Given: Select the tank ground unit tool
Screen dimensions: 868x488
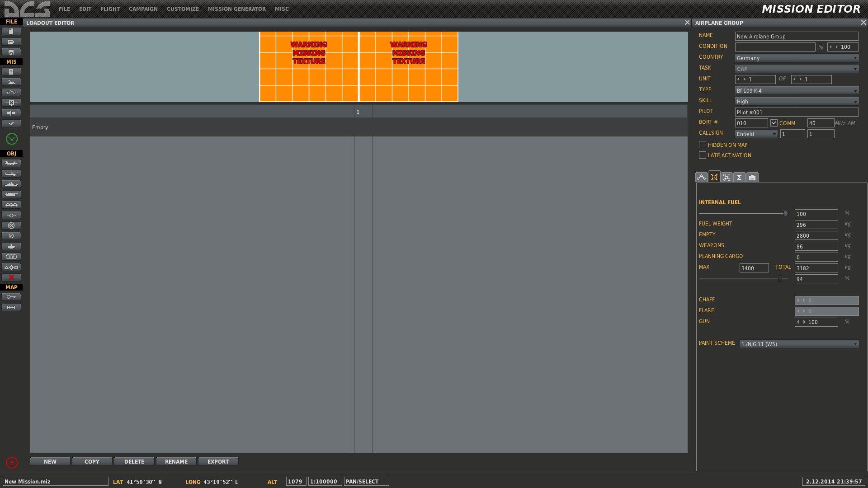Looking at the screenshot, I should click(x=11, y=194).
